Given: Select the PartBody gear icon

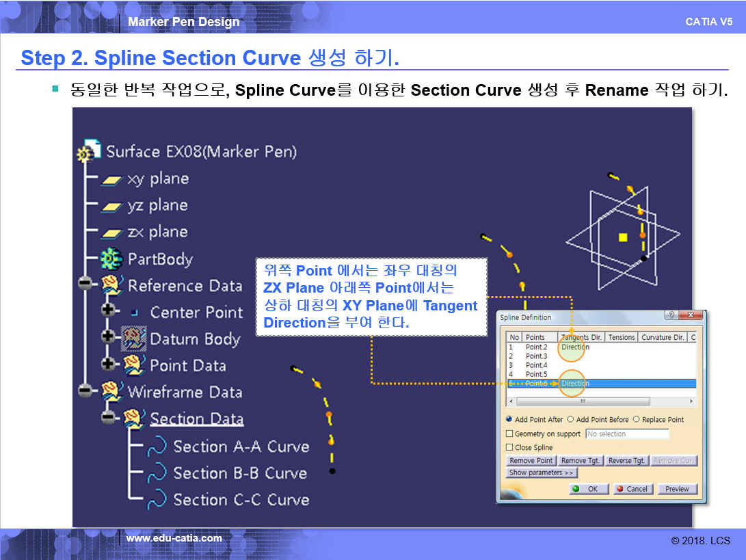Looking at the screenshot, I should click(x=111, y=259).
